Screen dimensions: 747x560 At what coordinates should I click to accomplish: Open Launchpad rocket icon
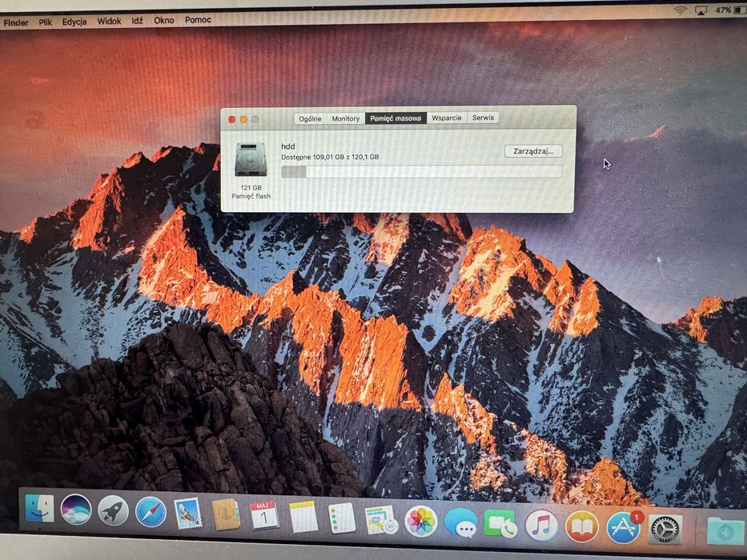[x=114, y=510]
